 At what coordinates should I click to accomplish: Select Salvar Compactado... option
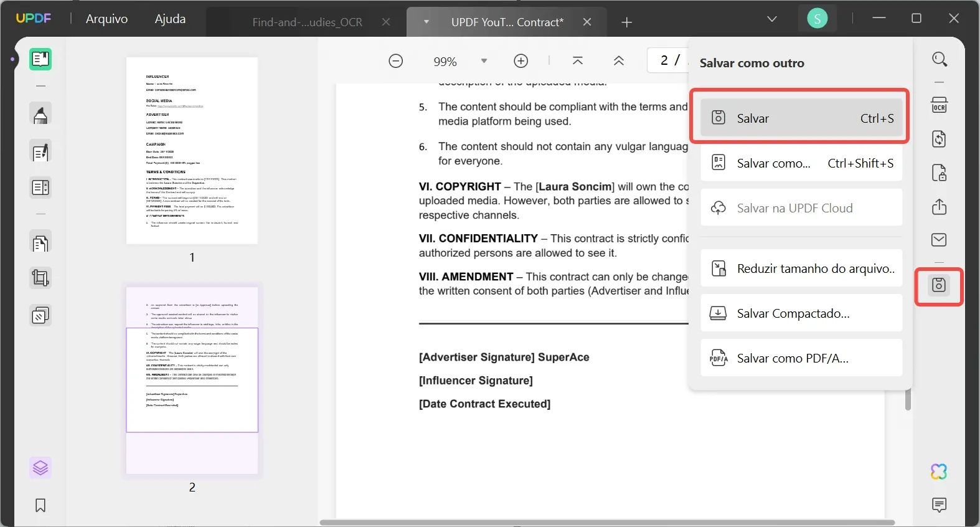point(801,313)
